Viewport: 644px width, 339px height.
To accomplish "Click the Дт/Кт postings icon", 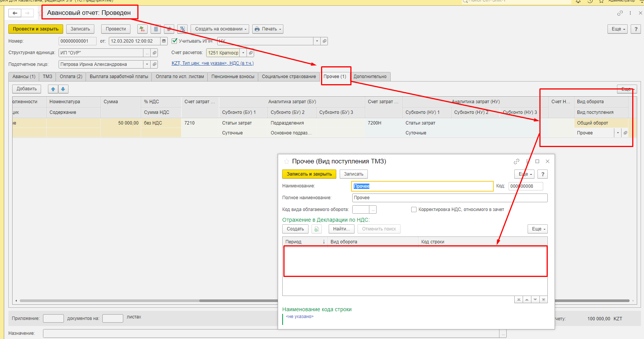I will click(142, 29).
